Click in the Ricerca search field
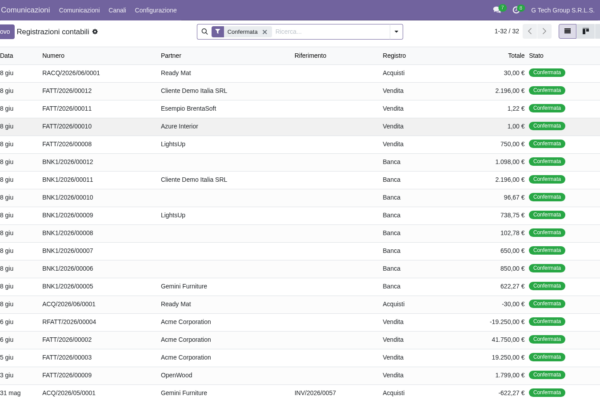The image size is (600, 400). click(x=331, y=32)
